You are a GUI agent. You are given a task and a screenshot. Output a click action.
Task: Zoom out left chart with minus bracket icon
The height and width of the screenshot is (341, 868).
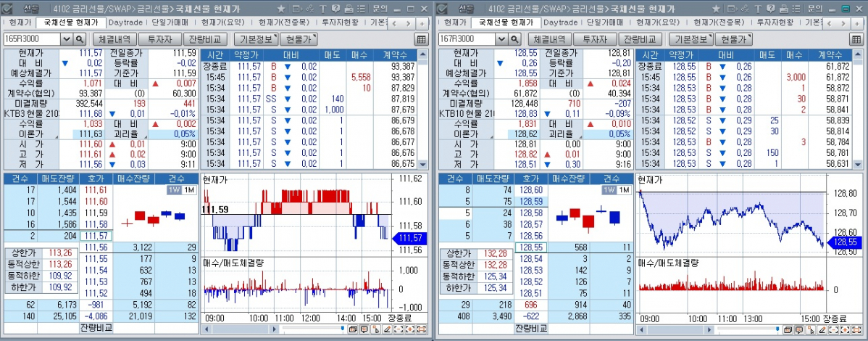(x=398, y=329)
